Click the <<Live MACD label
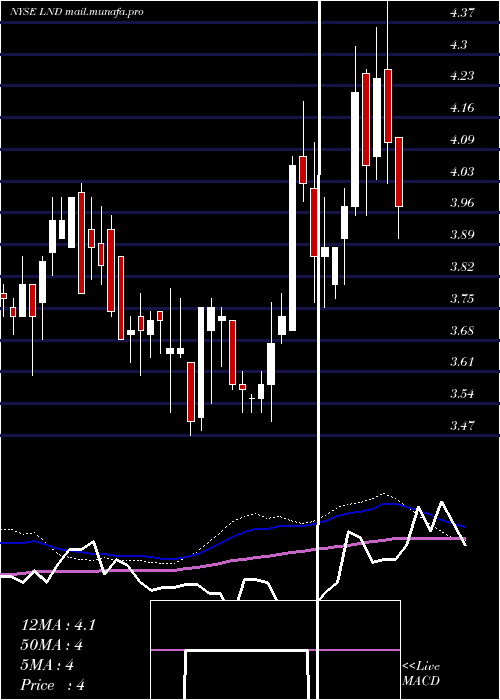 (x=421, y=674)
